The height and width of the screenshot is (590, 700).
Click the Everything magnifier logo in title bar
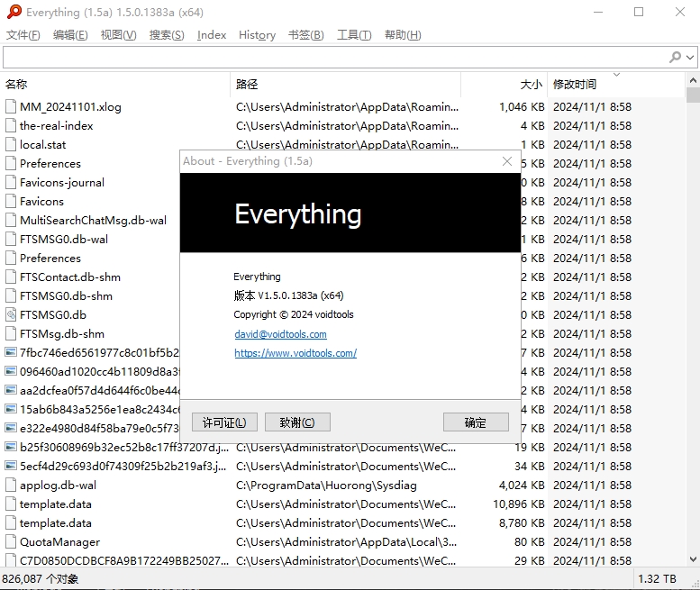pyautogui.click(x=14, y=12)
